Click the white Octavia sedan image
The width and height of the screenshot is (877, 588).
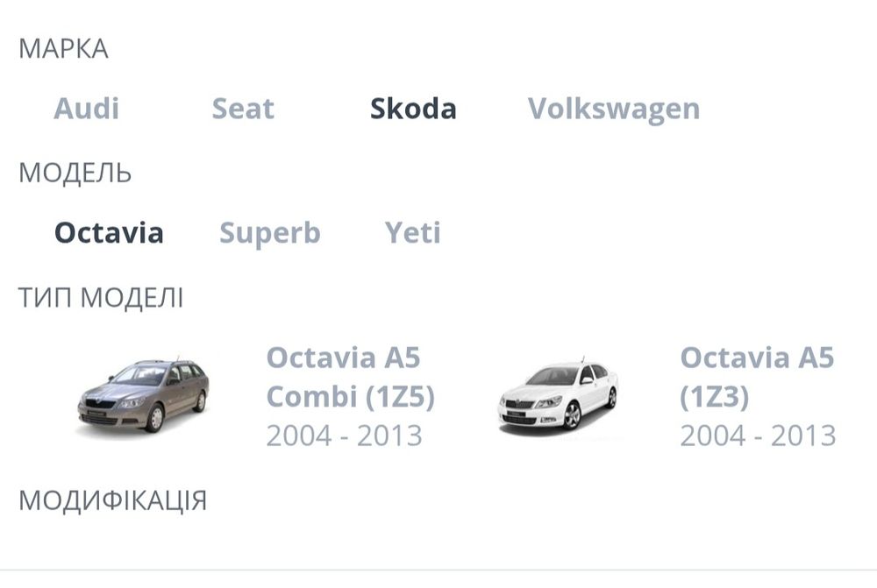(558, 397)
